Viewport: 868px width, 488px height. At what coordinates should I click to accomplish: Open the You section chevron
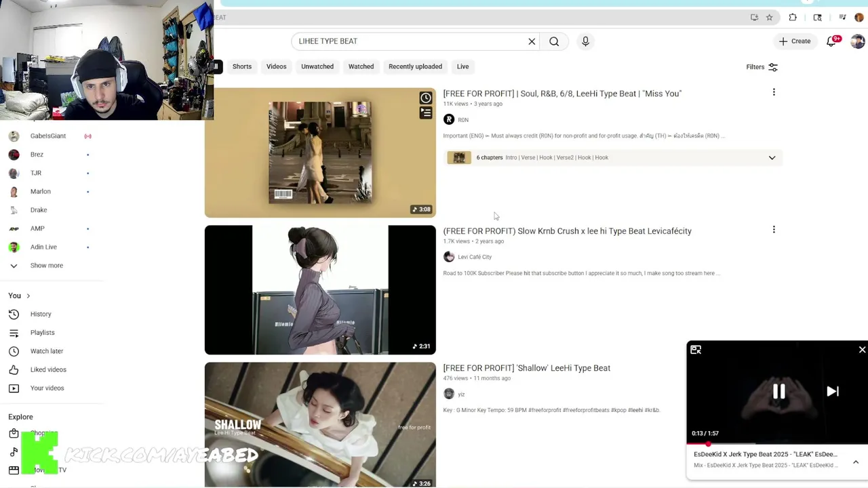click(x=28, y=296)
